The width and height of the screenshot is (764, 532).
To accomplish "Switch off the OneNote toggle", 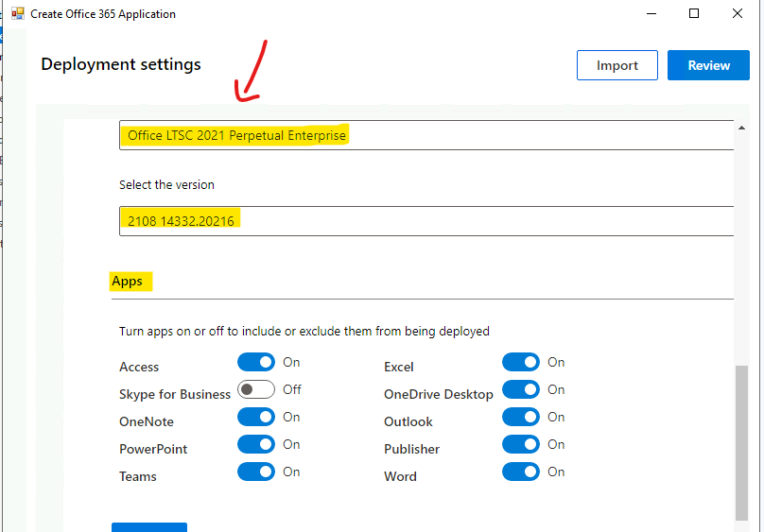I will click(x=256, y=417).
